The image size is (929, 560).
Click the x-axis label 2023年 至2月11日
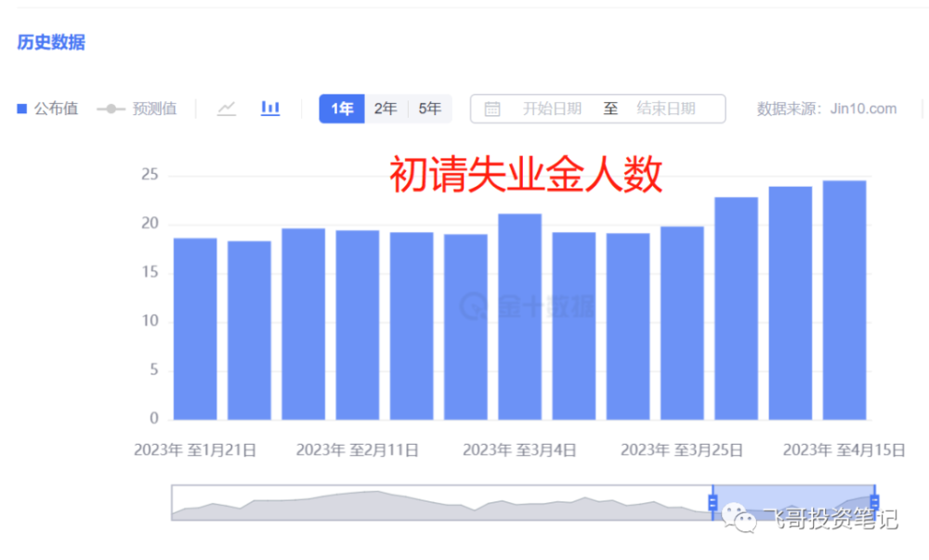(x=358, y=450)
